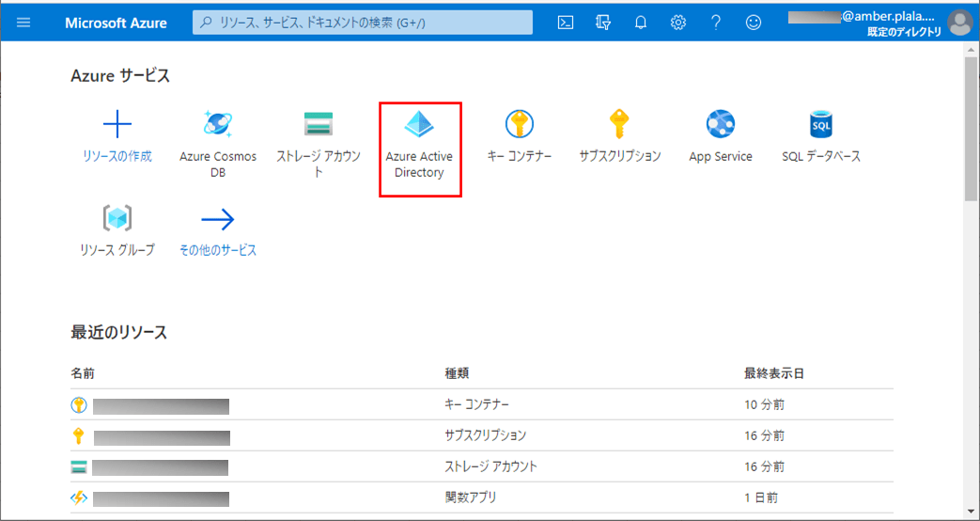Click key vault icon in the 10 分前 row
The height and width of the screenshot is (521, 980).
point(79,405)
